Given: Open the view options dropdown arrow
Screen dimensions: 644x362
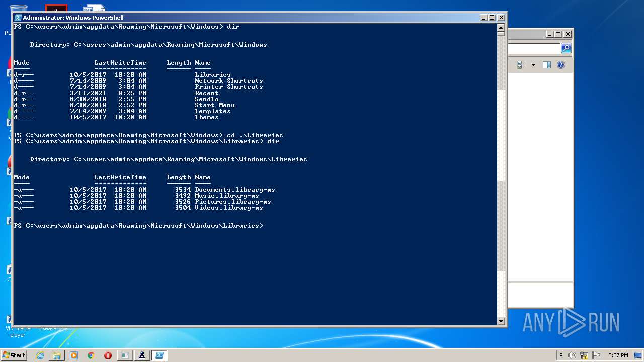Looking at the screenshot, I should coord(533,65).
